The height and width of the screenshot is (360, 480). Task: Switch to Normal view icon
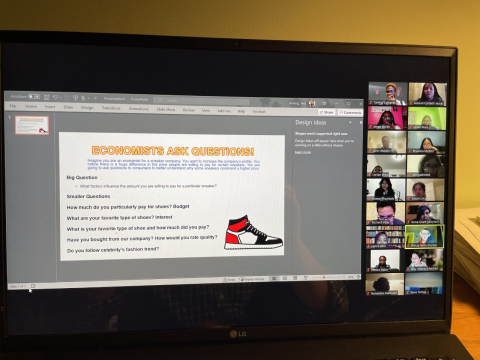(274, 278)
